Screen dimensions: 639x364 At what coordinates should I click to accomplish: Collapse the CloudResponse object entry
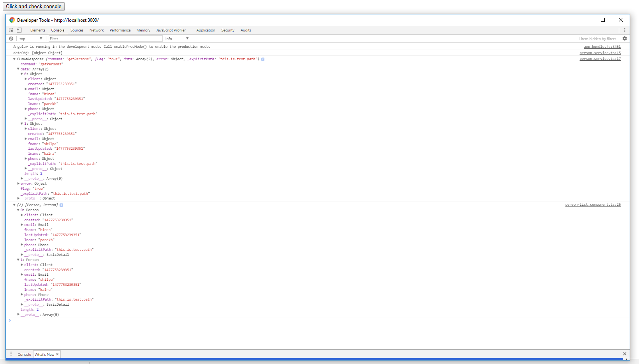[x=14, y=59]
